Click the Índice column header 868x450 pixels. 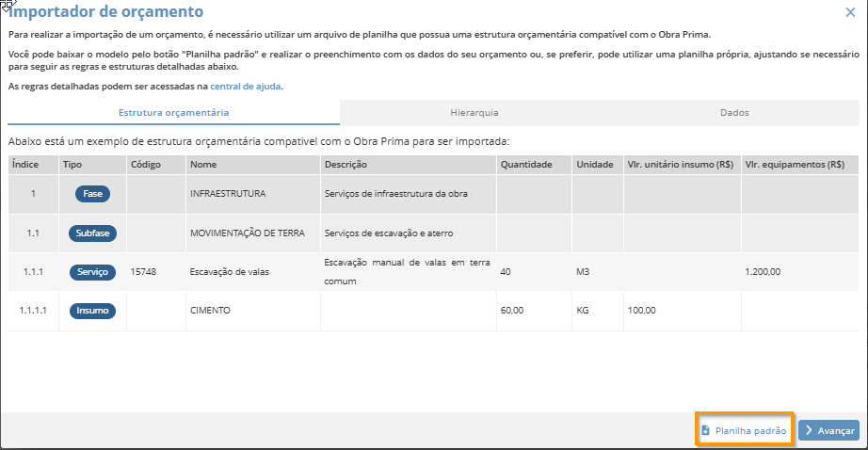(25, 165)
